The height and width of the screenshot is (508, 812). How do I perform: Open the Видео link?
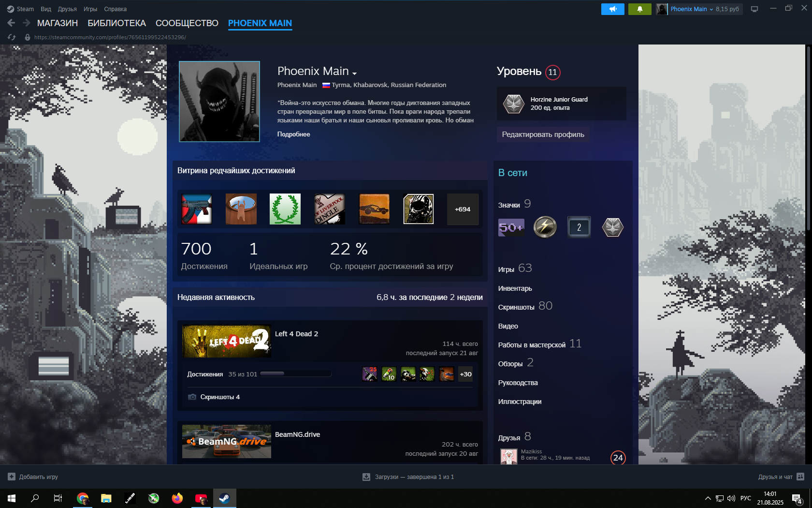click(x=508, y=326)
